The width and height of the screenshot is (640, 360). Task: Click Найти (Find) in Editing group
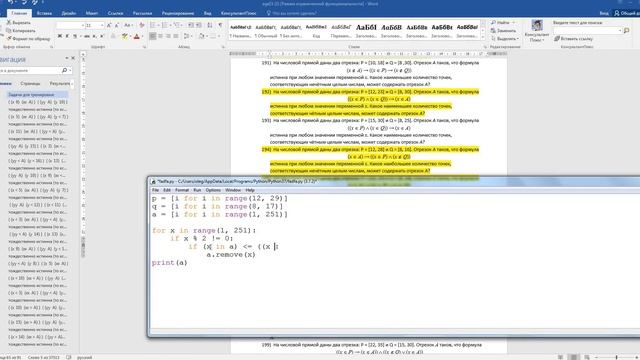(x=502, y=22)
